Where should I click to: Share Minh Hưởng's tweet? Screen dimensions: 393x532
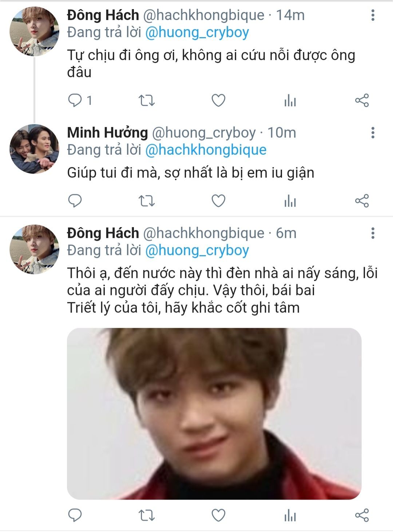pos(362,201)
